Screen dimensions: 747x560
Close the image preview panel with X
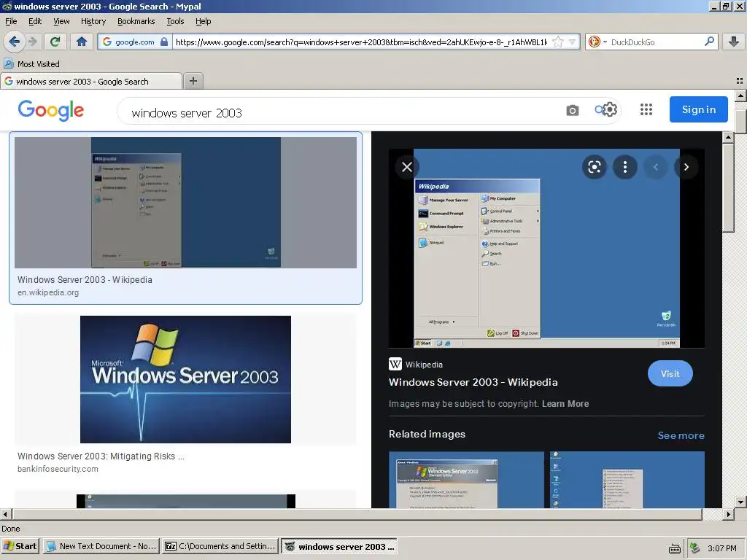(407, 167)
